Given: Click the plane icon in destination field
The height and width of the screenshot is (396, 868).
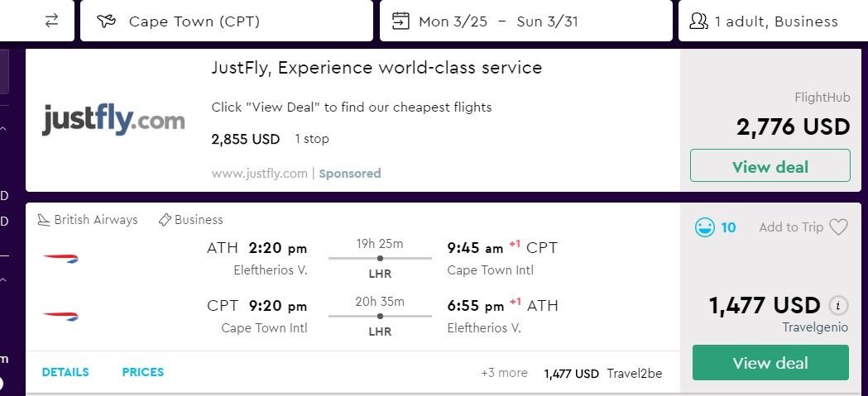Looking at the screenshot, I should click(x=105, y=21).
